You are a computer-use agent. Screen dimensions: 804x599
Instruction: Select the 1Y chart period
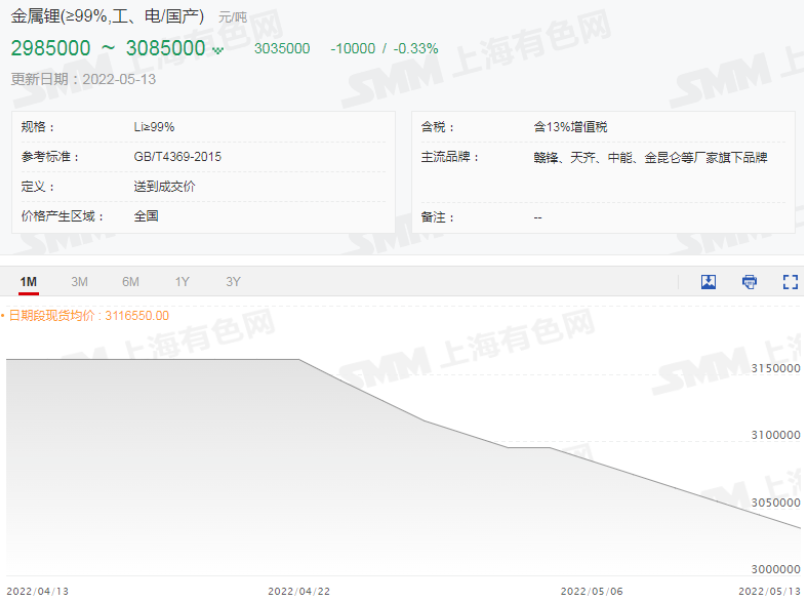tap(182, 282)
